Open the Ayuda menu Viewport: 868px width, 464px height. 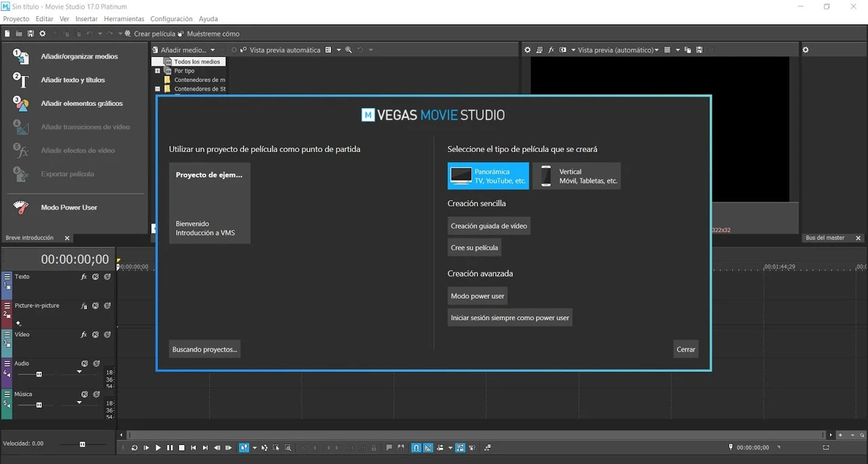tap(208, 19)
